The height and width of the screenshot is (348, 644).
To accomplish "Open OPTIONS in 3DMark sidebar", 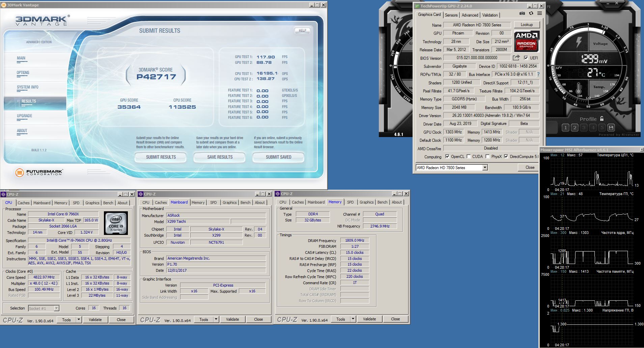I will pos(23,73).
